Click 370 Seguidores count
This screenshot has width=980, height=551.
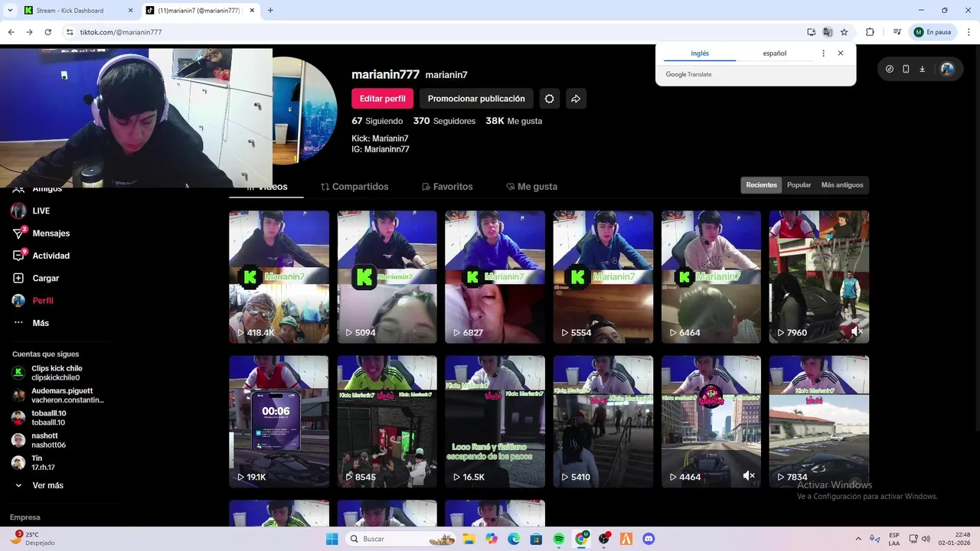point(444,121)
